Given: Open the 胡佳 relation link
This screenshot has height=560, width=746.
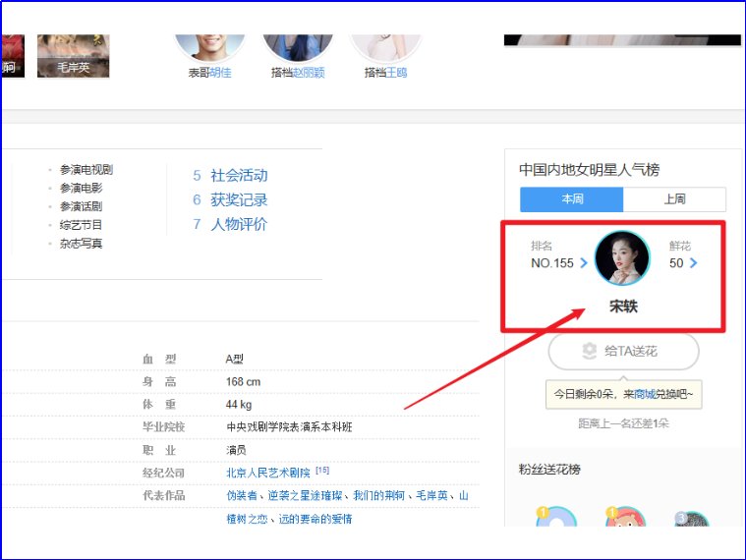Looking at the screenshot, I should click(220, 73).
